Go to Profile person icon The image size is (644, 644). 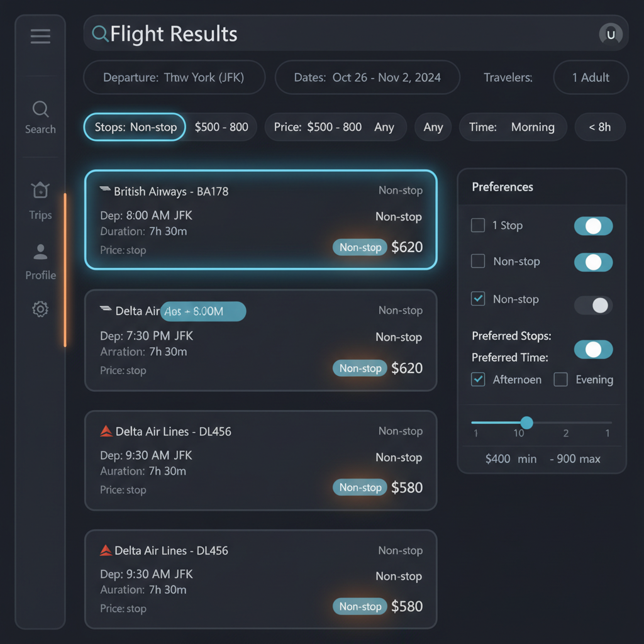tap(40, 252)
